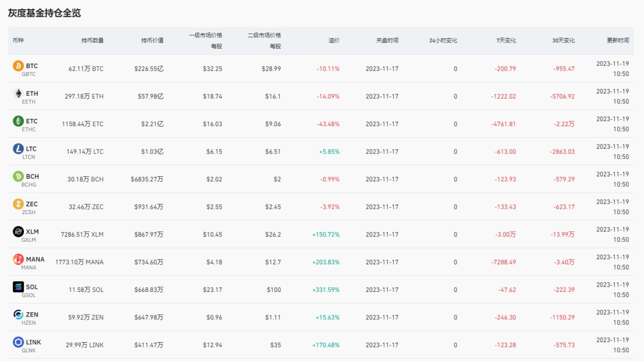The height and width of the screenshot is (361, 644).
Task: Click the BTC holding value $226.55亿
Action: (x=149, y=69)
